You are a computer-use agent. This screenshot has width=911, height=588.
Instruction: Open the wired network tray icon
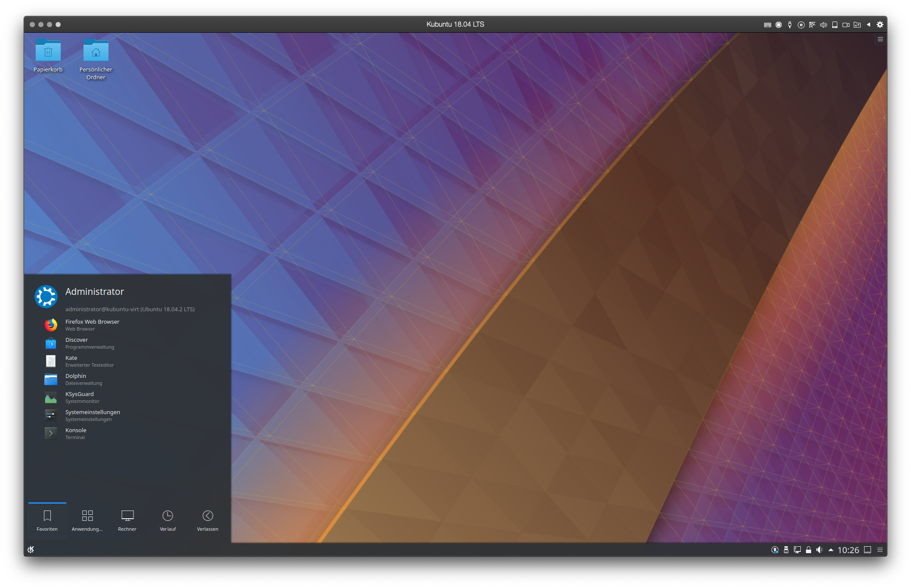797,550
